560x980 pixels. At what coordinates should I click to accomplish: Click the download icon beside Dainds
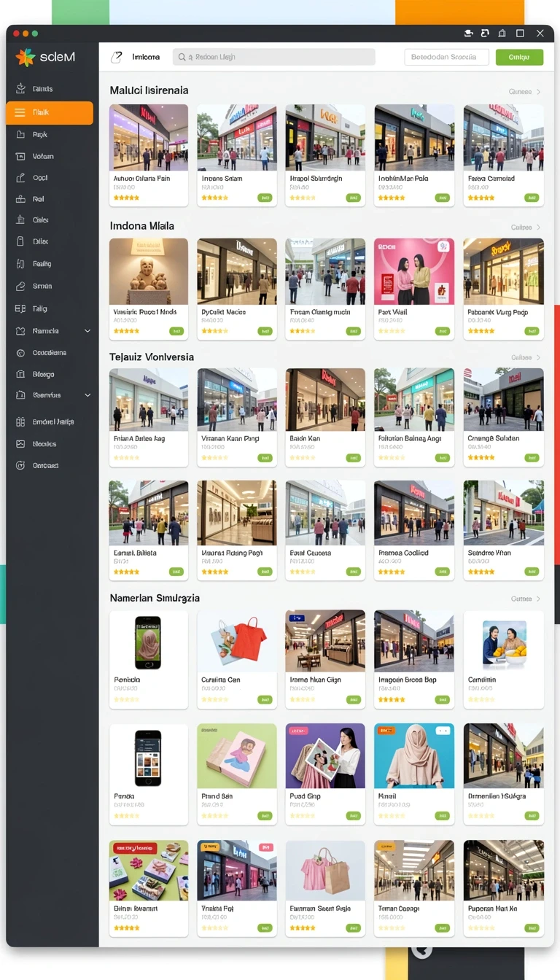click(20, 89)
